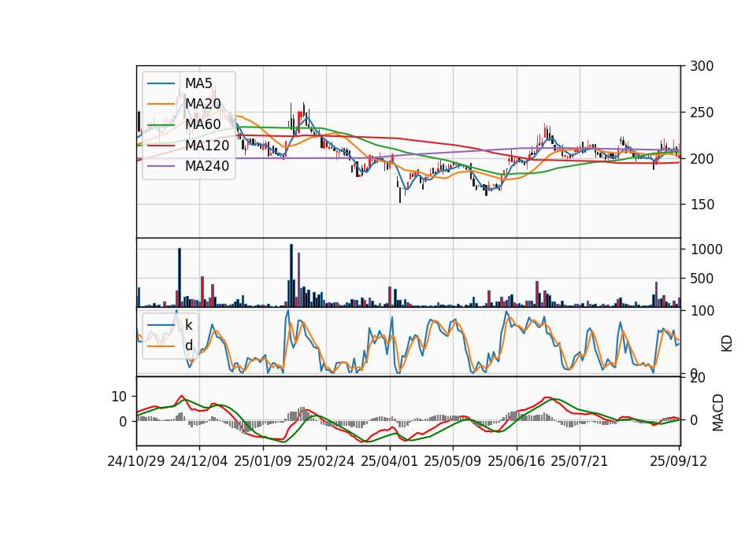Click the blue MA5 legend line sample
The width and height of the screenshot is (756, 543).
pos(161,83)
